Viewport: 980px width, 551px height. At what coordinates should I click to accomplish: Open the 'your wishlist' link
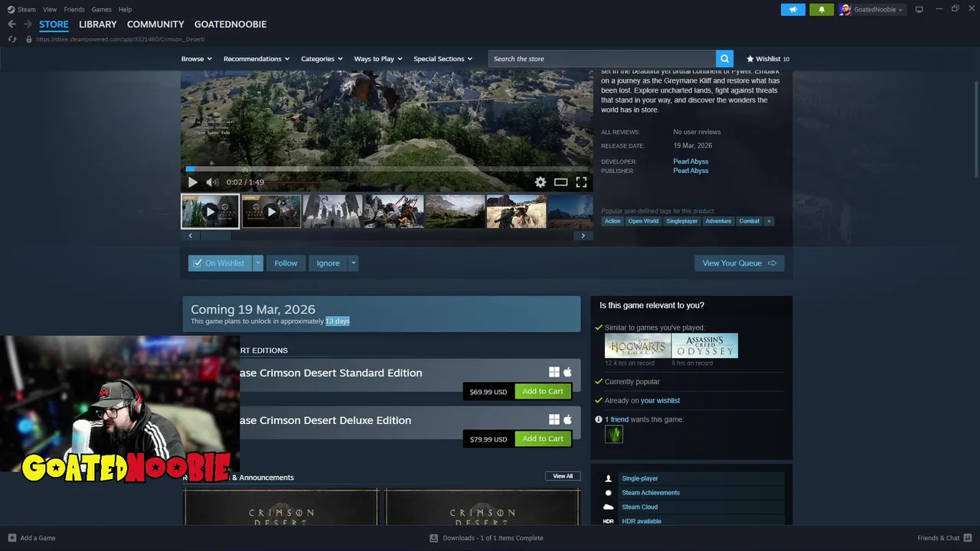[x=660, y=400]
